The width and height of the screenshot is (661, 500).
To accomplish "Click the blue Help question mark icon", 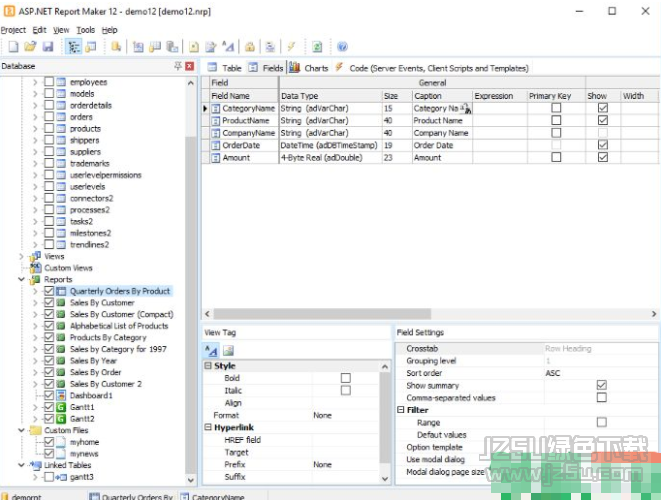I will (342, 46).
